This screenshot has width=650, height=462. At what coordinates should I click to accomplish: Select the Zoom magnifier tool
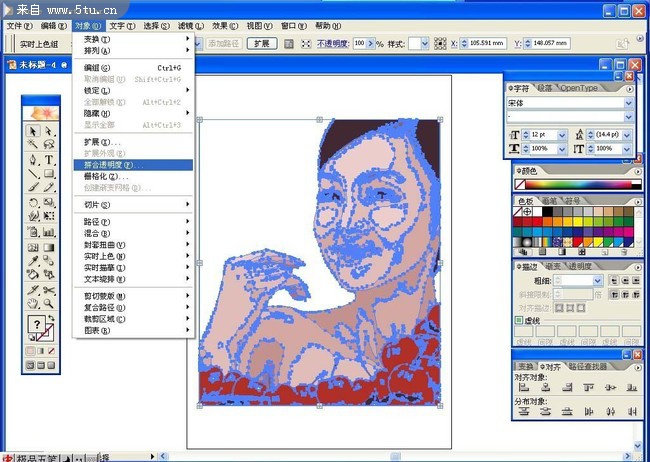(x=49, y=303)
